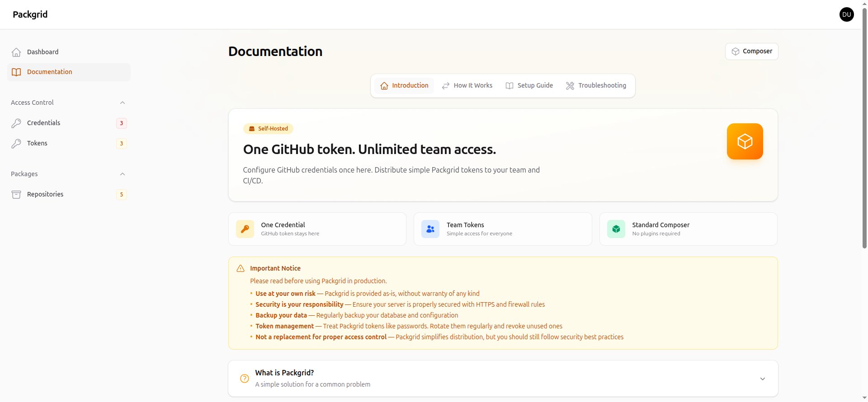The width and height of the screenshot is (868, 402).
Task: Click the Packgrid logo text
Action: point(30,14)
